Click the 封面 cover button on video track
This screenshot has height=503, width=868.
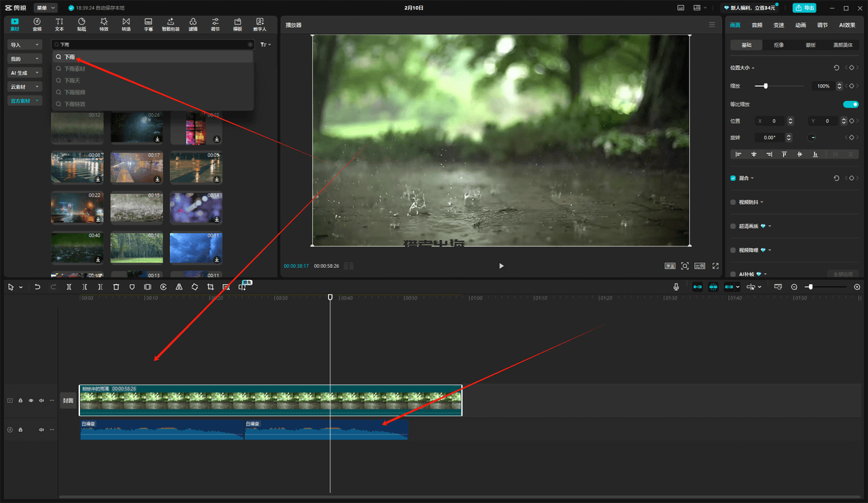click(x=68, y=401)
